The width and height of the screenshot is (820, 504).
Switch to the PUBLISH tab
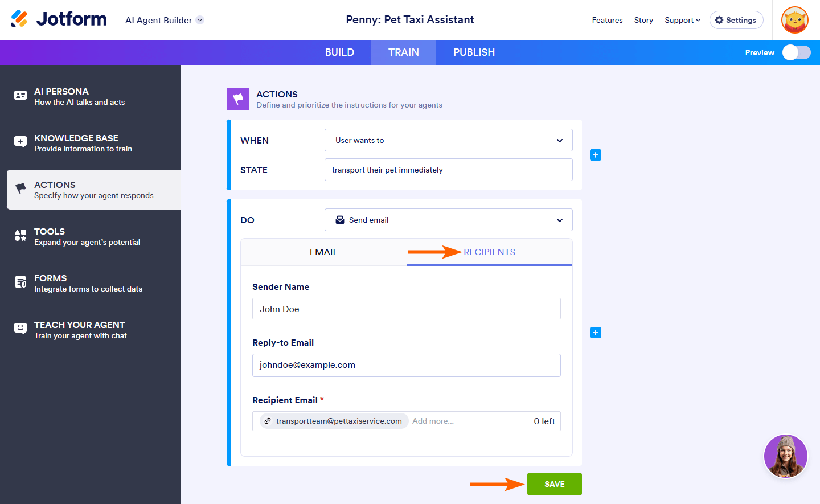coord(474,52)
